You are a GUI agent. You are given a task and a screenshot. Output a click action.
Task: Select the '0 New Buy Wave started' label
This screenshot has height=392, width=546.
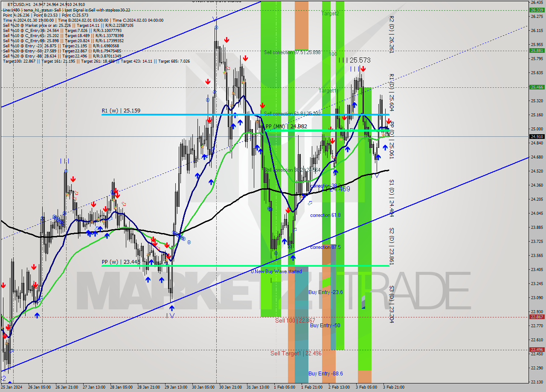[276, 271]
